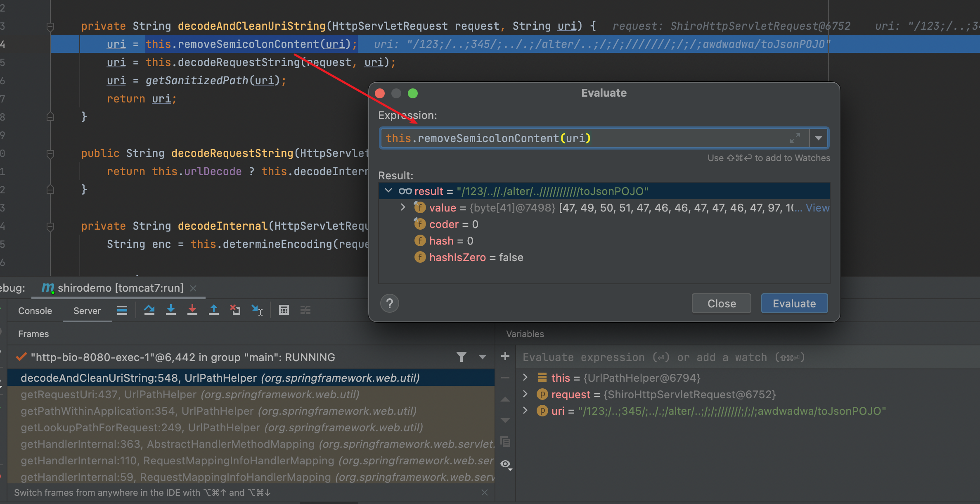This screenshot has height=504, width=980.
Task: Click Show Execution Point lines icon
Action: point(122,310)
